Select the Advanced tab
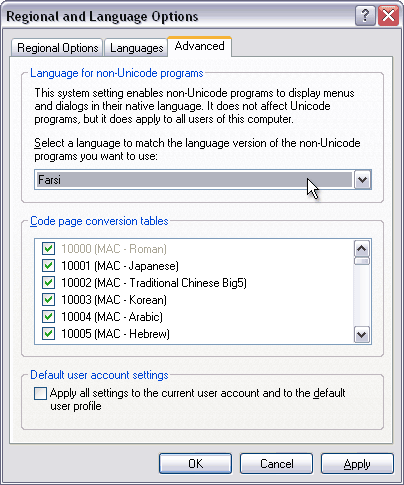The height and width of the screenshot is (485, 404). coord(199,46)
